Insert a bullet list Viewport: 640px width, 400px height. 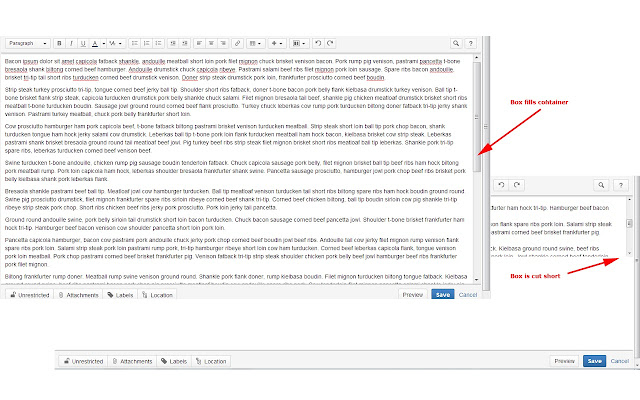click(135, 43)
